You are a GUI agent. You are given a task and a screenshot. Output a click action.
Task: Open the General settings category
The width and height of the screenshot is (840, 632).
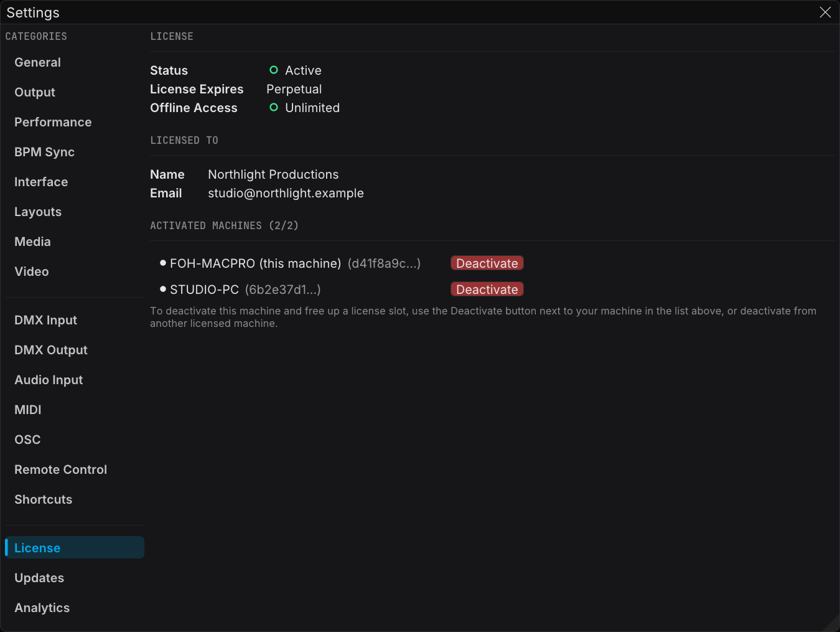tap(75, 62)
